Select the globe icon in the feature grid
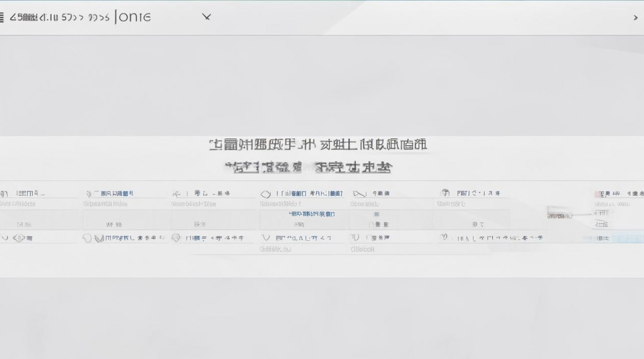The image size is (644, 359). [444, 193]
